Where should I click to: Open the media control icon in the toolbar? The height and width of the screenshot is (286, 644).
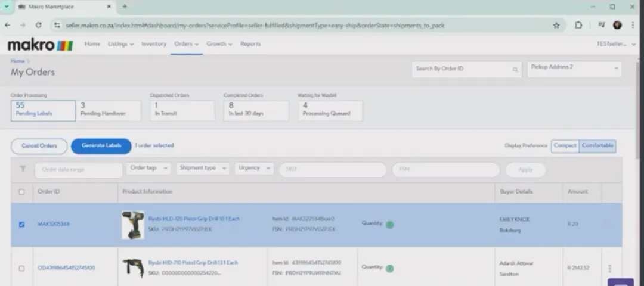601,26
